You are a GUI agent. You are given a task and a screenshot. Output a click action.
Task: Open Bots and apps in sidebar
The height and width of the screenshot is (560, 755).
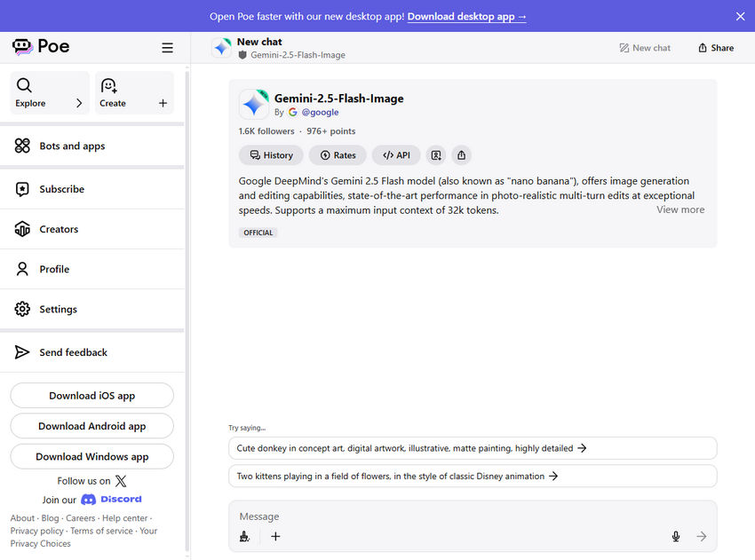point(72,146)
